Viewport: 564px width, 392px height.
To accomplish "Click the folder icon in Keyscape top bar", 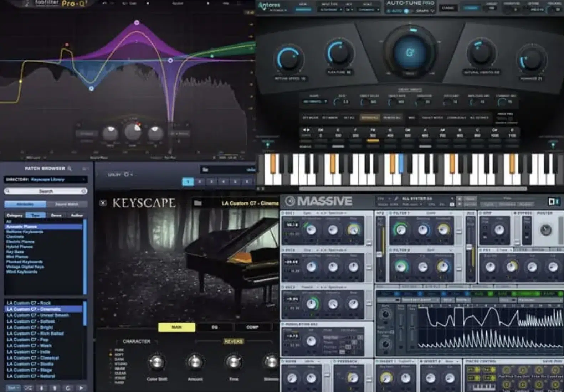I will click(205, 170).
